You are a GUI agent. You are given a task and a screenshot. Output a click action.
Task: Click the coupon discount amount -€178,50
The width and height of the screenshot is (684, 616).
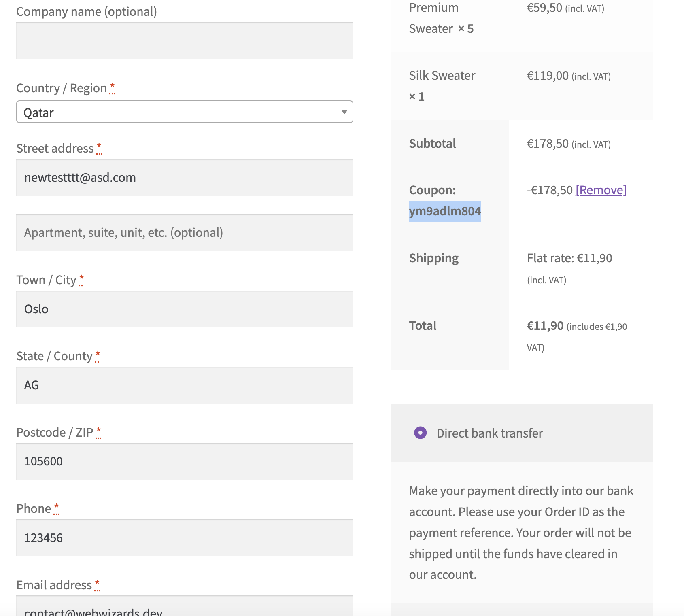[550, 190]
